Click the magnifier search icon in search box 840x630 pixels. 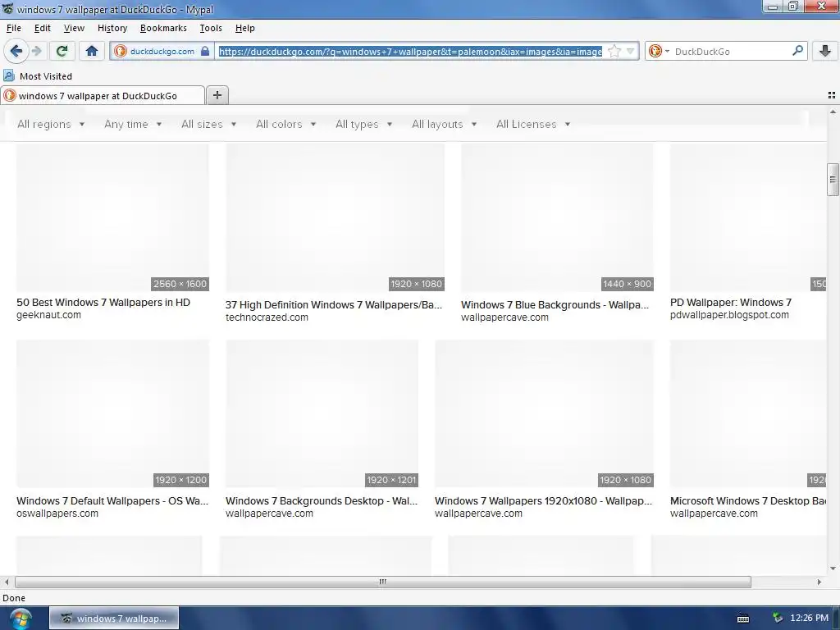click(x=797, y=51)
